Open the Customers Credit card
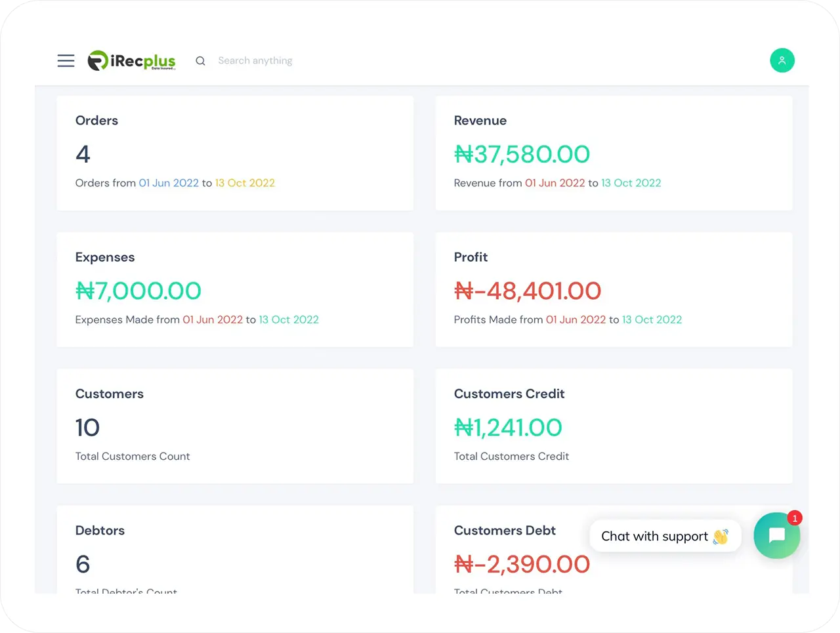The image size is (840, 633). pos(614,426)
